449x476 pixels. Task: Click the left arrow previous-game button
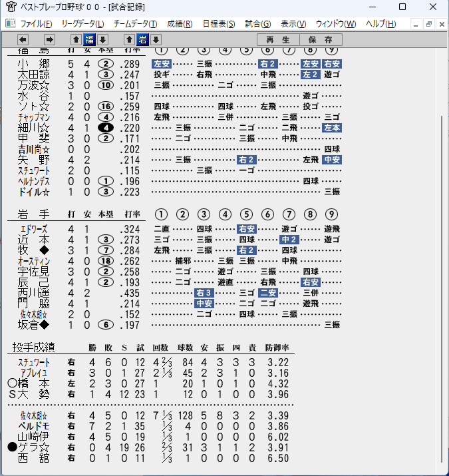click(x=23, y=39)
